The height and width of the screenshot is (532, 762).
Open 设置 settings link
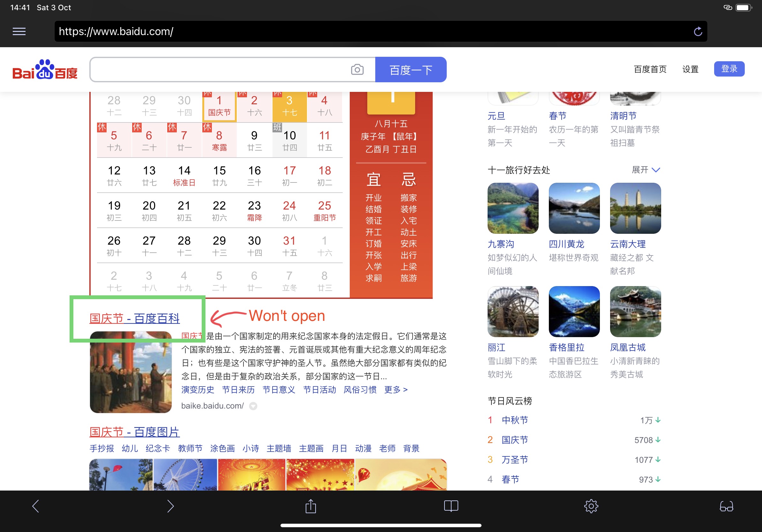tap(690, 69)
